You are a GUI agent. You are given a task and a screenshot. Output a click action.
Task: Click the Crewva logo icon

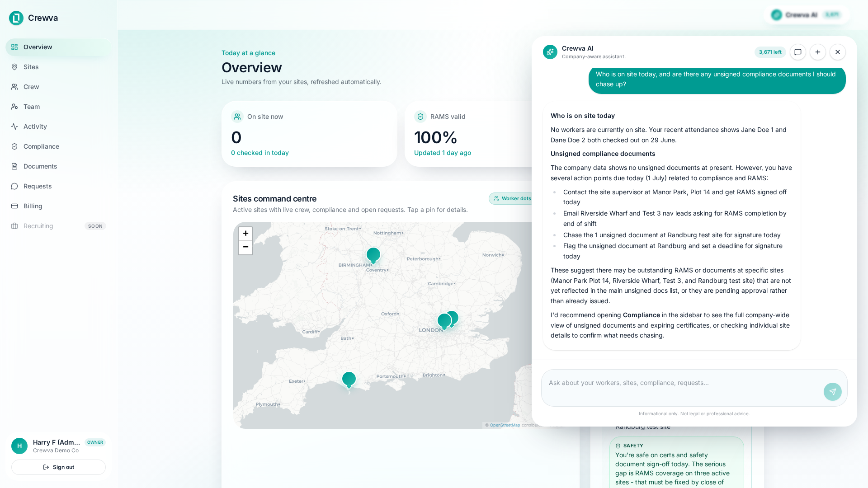tap(16, 18)
